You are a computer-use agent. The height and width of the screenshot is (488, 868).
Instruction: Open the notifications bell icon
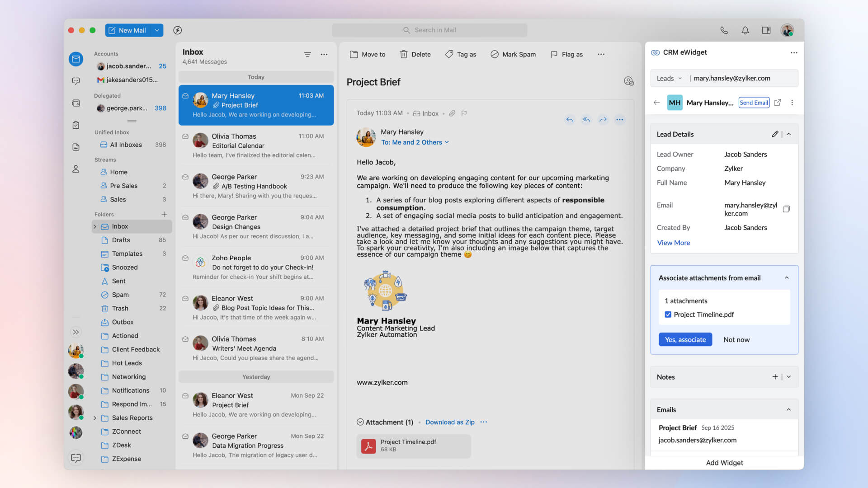pyautogui.click(x=745, y=30)
